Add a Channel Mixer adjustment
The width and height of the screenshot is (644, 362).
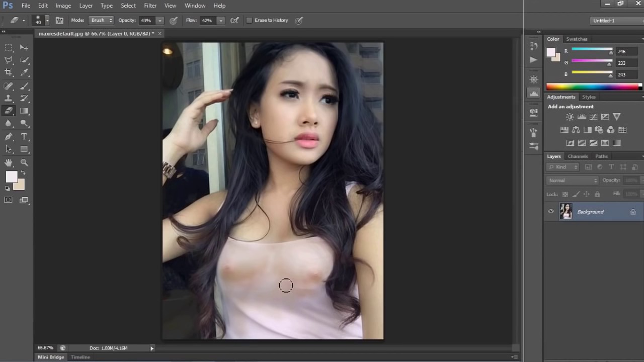pyautogui.click(x=610, y=130)
